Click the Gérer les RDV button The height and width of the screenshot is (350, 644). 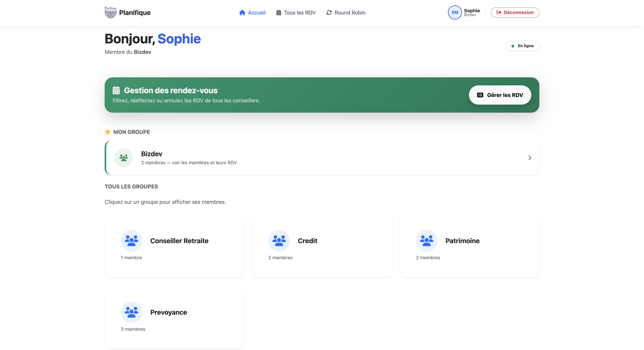coord(500,95)
